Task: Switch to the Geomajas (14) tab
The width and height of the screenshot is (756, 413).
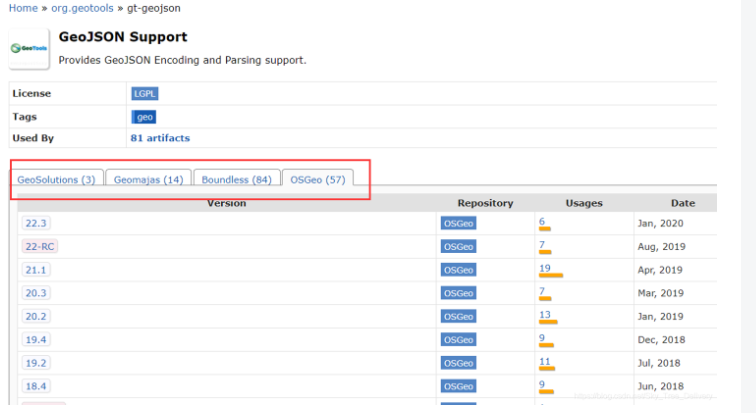Action: [x=148, y=179]
